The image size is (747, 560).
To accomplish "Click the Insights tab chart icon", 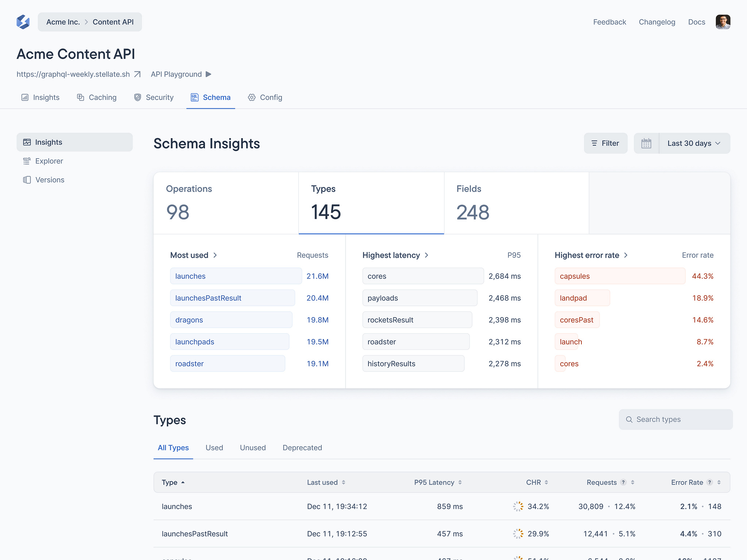I will [x=25, y=97].
